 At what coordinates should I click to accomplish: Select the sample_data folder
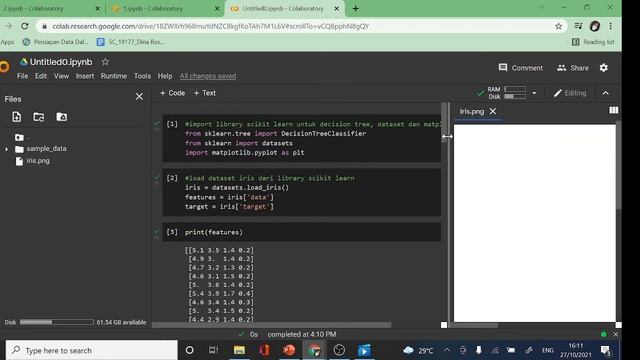46,149
